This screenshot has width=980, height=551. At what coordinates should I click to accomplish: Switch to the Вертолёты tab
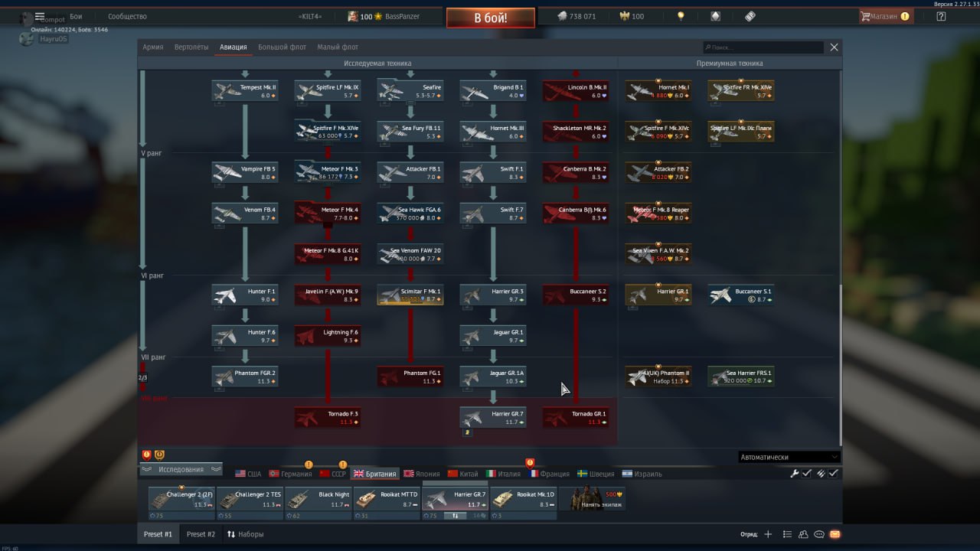(191, 47)
